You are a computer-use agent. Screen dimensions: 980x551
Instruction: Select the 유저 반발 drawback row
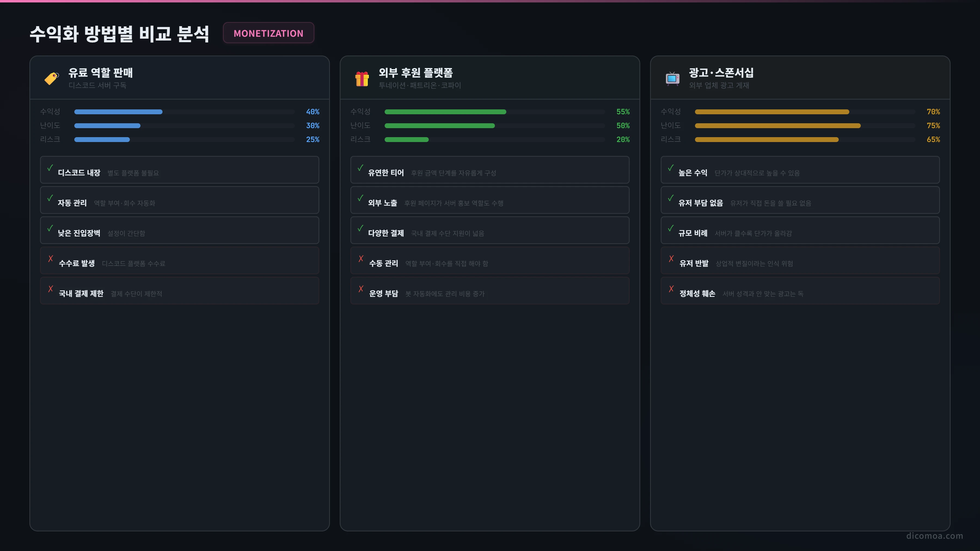[800, 260]
